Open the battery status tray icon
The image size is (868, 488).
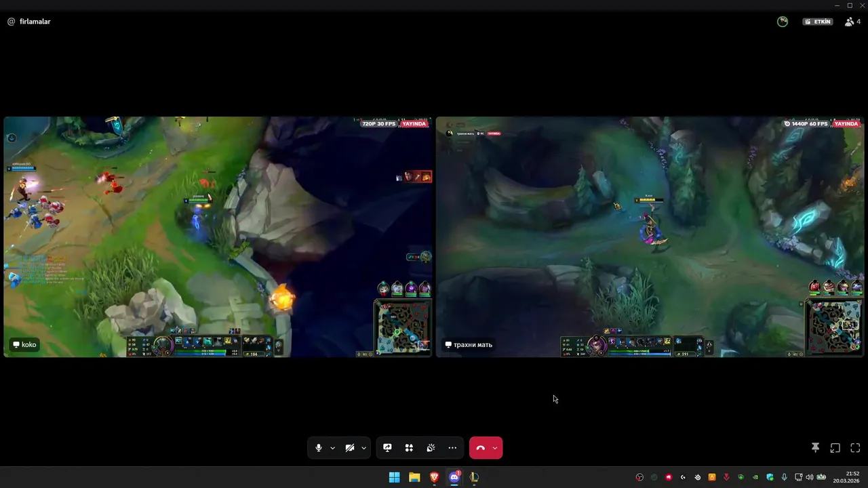(x=821, y=477)
